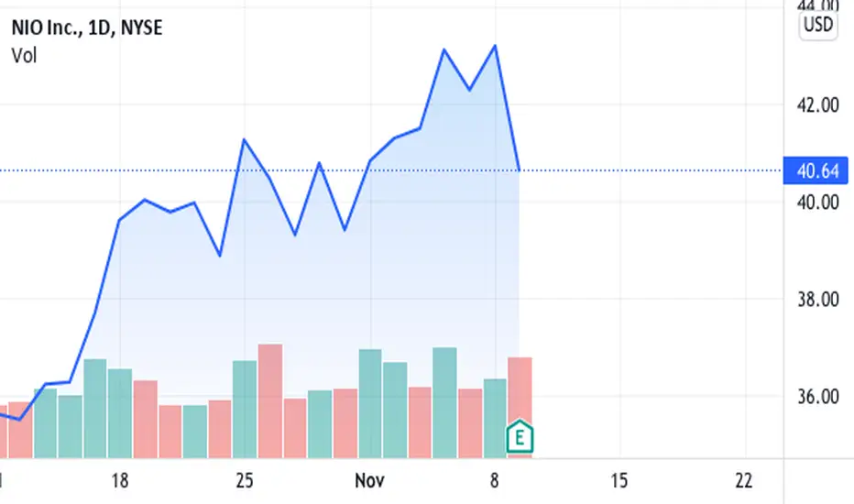Select the 42.00 price axis label
This screenshot has height=504, width=854.
coord(817,104)
